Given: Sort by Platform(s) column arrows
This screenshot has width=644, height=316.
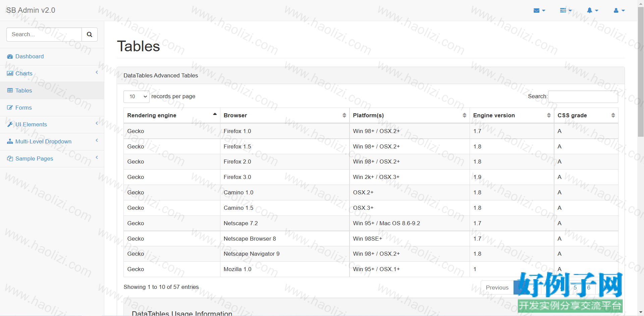Looking at the screenshot, I should click(x=464, y=115).
